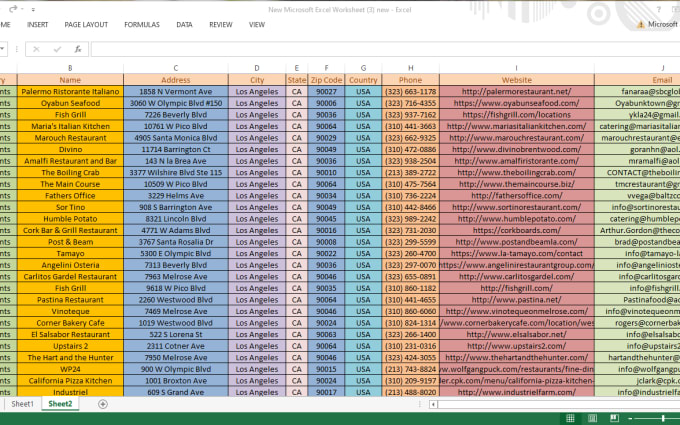The width and height of the screenshot is (680, 425).
Task: Select the California Pizza Kitchen cell
Action: click(x=70, y=381)
